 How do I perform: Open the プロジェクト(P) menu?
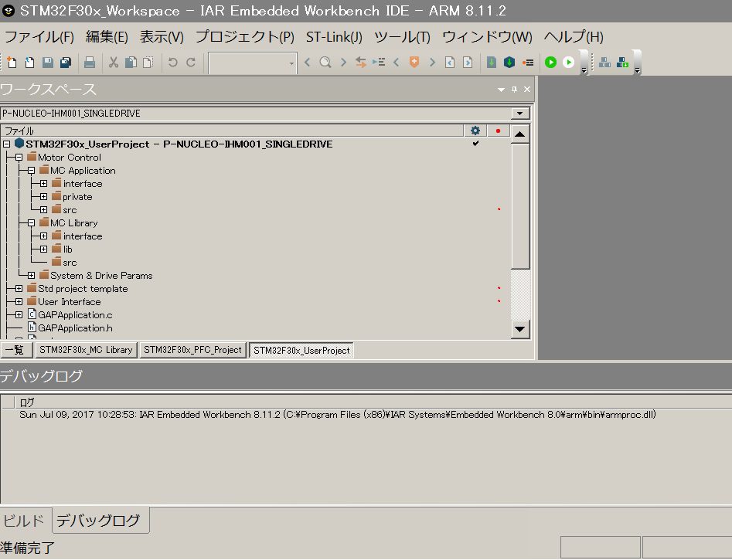(x=245, y=37)
